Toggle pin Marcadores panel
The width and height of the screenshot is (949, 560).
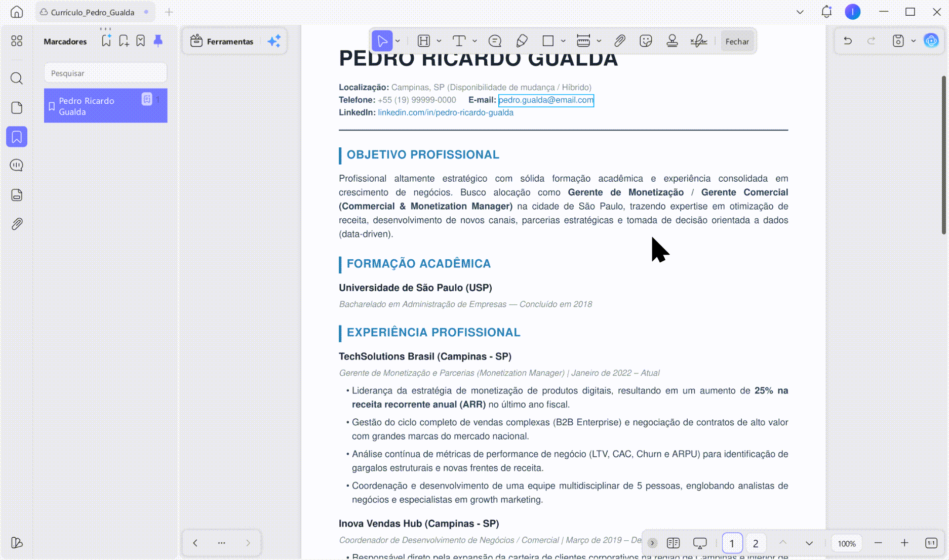pyautogui.click(x=158, y=41)
